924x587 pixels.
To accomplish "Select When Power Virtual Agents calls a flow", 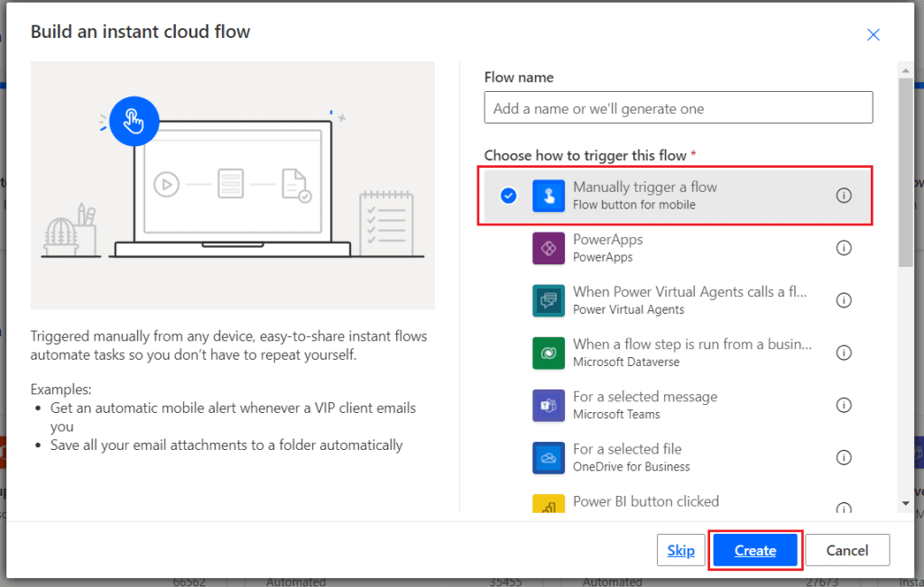I will point(678,300).
